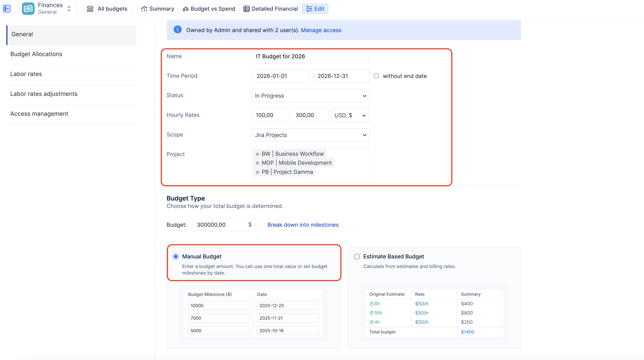Enable the without end date checkbox

click(x=376, y=76)
